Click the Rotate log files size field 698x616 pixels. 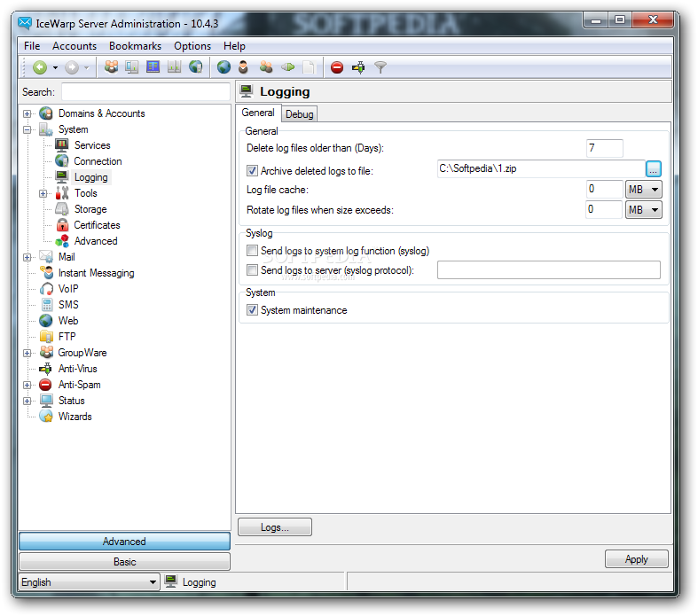click(604, 209)
